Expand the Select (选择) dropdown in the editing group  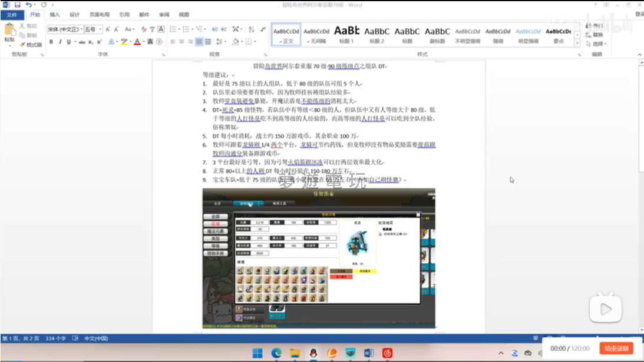(x=597, y=44)
